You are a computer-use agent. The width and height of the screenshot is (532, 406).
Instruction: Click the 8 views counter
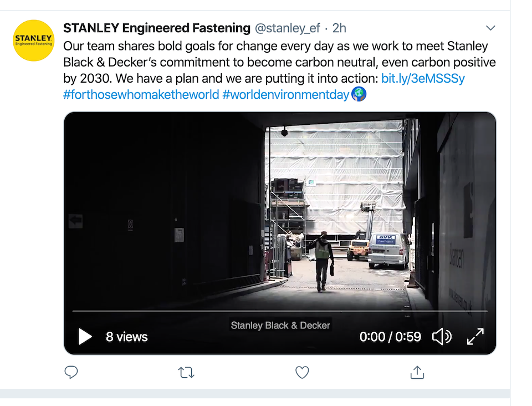[x=127, y=336]
